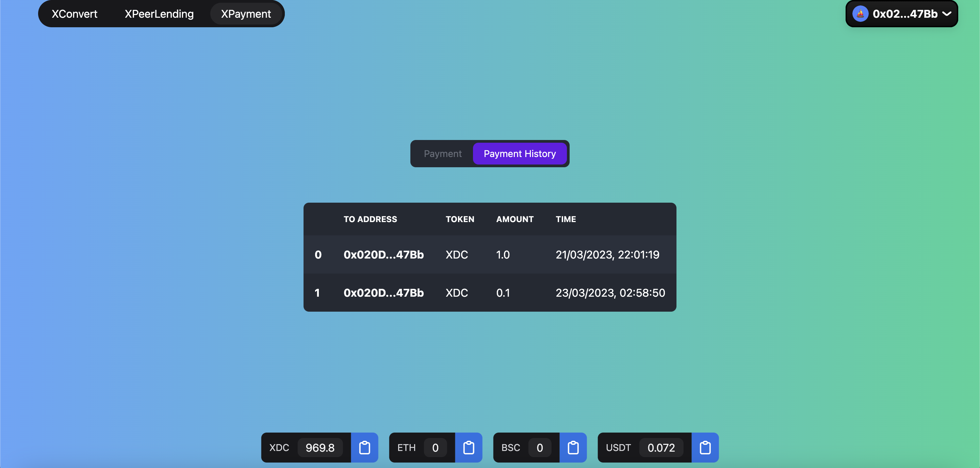Screen dimensions: 980x468
Task: Copy the XDC balance via clipboard icon
Action: click(364, 448)
